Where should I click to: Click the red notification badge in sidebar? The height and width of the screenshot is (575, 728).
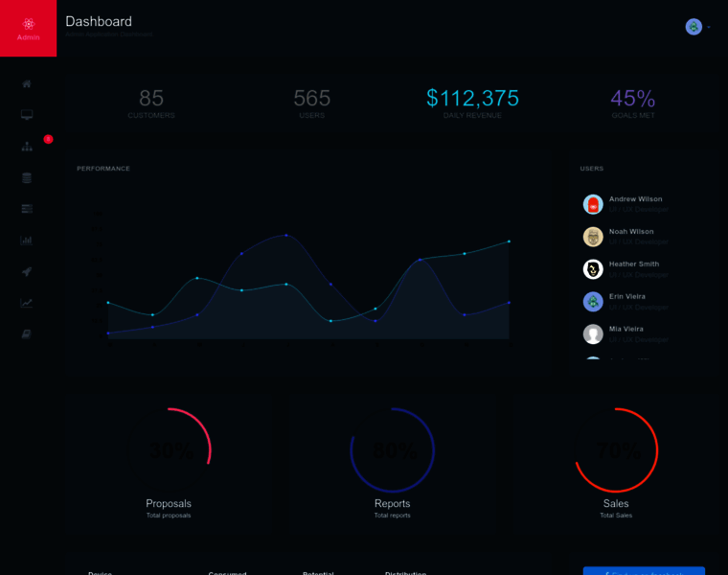[x=48, y=139]
